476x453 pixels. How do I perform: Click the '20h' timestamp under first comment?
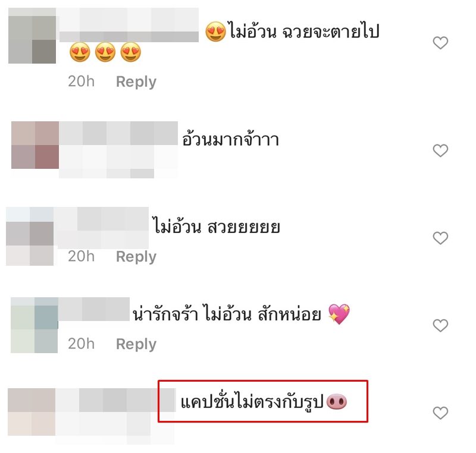[81, 81]
